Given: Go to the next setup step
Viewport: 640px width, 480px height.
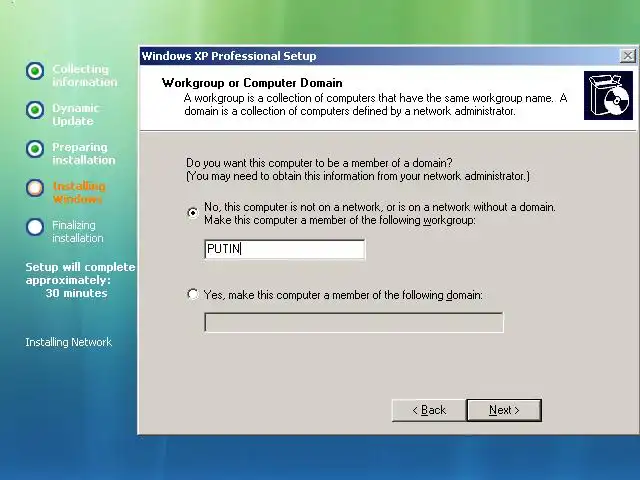Looking at the screenshot, I should pos(504,410).
